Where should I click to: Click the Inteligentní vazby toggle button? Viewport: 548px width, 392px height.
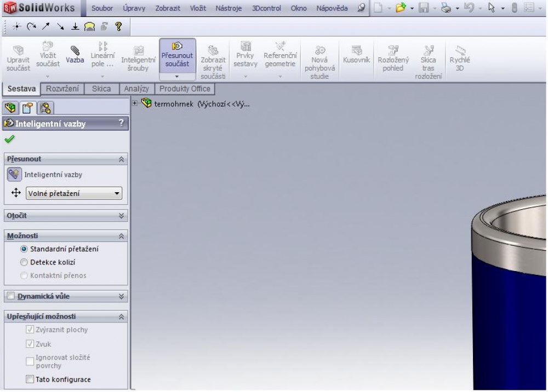(x=14, y=174)
